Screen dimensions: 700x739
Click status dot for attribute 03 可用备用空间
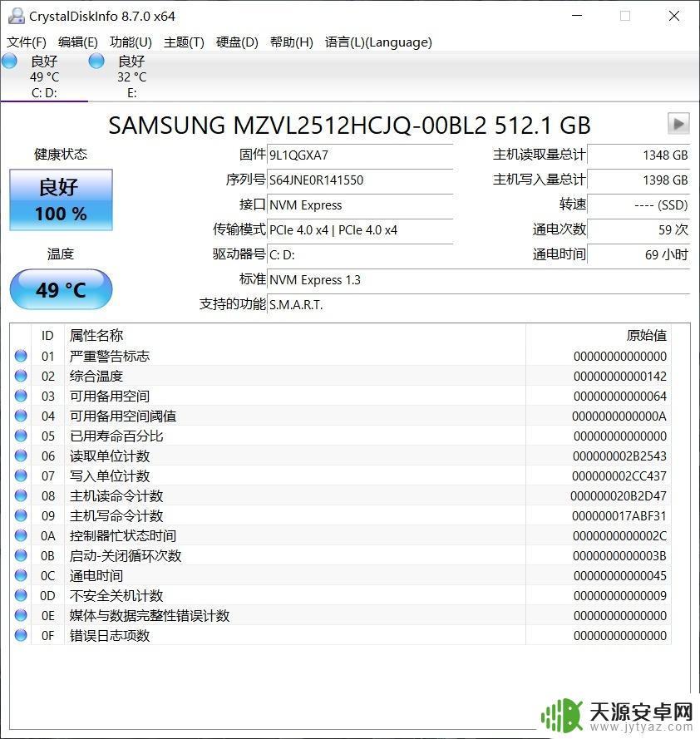coord(21,396)
